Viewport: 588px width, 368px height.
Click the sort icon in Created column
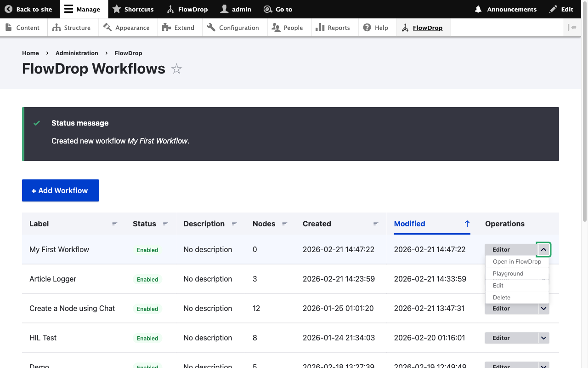coord(376,224)
